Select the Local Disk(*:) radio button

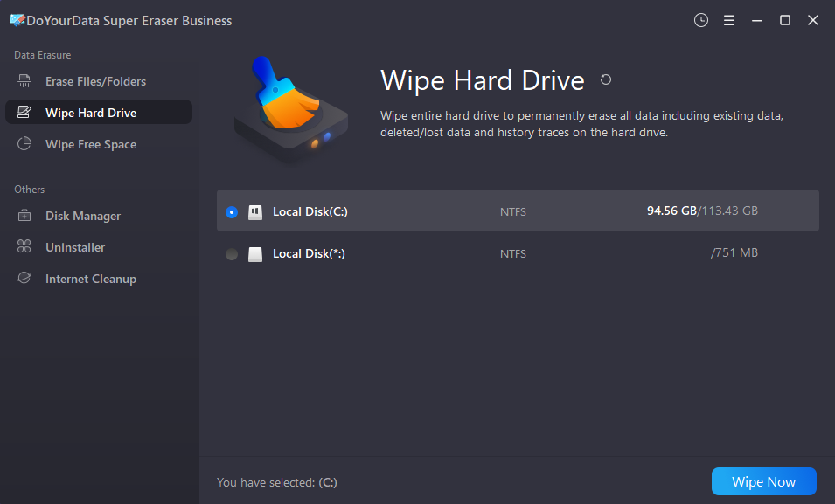click(232, 254)
